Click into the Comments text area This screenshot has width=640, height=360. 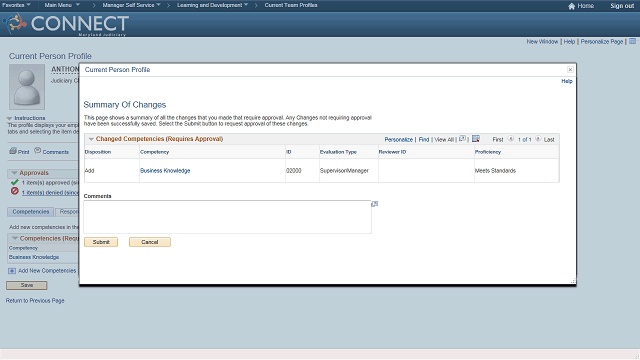click(227, 217)
